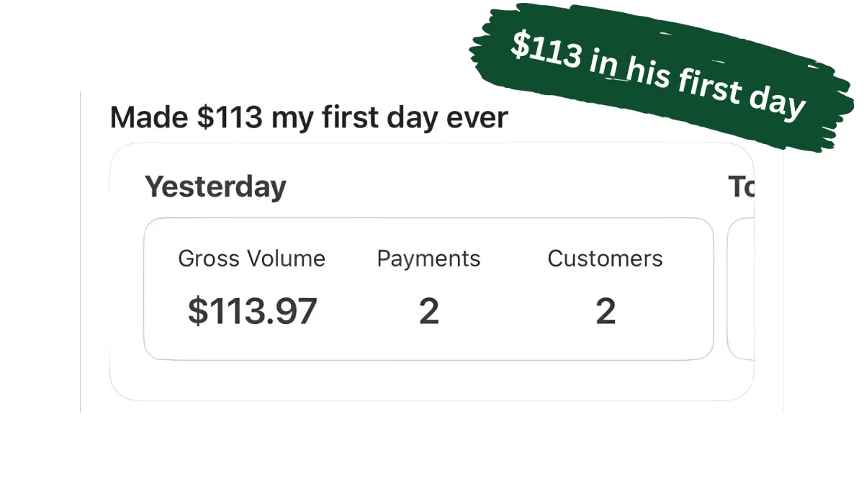Select the $113.97 gross volume amount

click(x=252, y=311)
